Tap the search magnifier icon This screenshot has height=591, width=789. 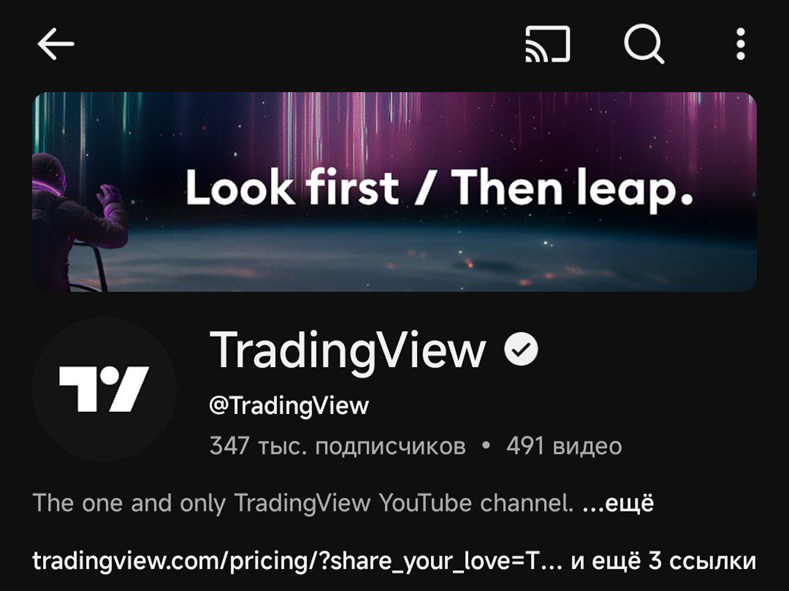(644, 44)
